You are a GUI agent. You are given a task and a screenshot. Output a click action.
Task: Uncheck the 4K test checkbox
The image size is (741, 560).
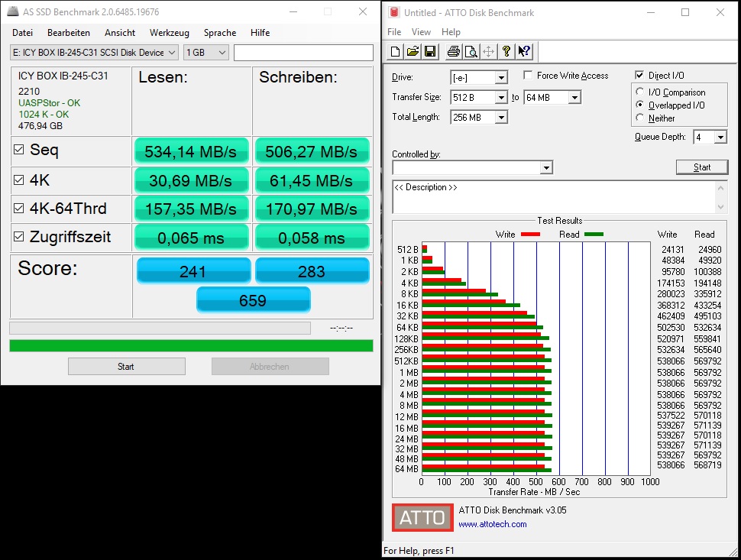pos(19,180)
